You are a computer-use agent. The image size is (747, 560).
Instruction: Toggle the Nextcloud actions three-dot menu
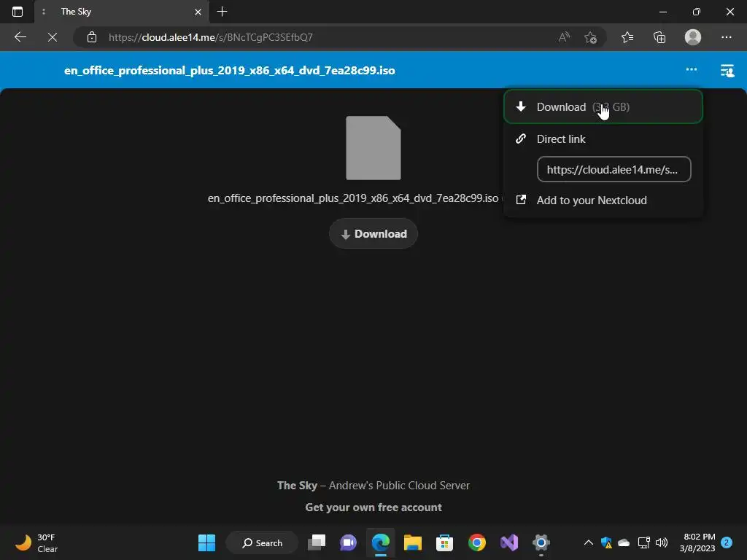coord(692,69)
